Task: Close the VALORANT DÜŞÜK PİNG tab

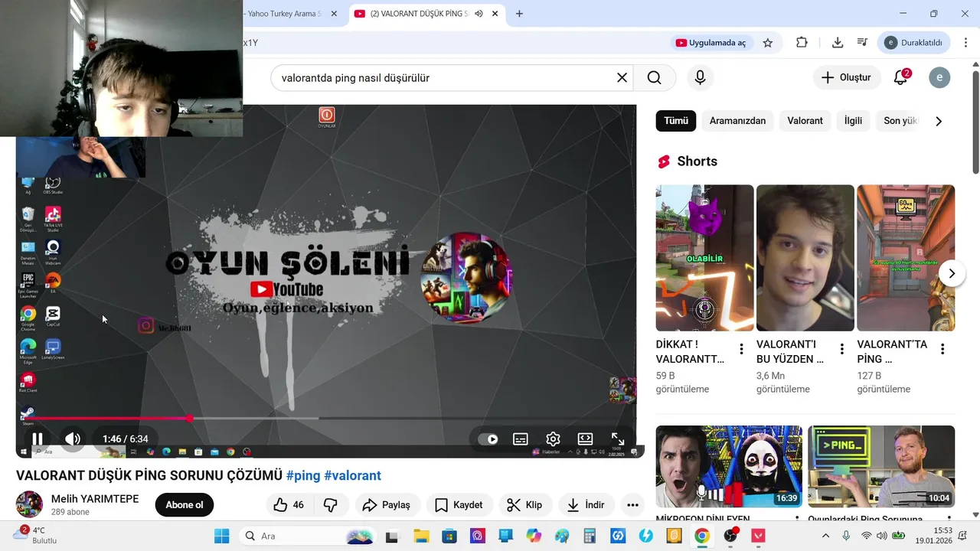Action: click(495, 14)
